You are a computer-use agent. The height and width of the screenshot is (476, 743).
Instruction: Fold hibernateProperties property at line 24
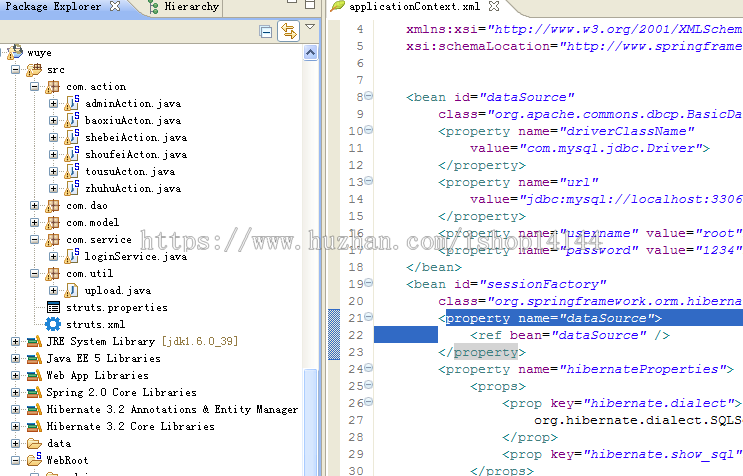point(368,368)
